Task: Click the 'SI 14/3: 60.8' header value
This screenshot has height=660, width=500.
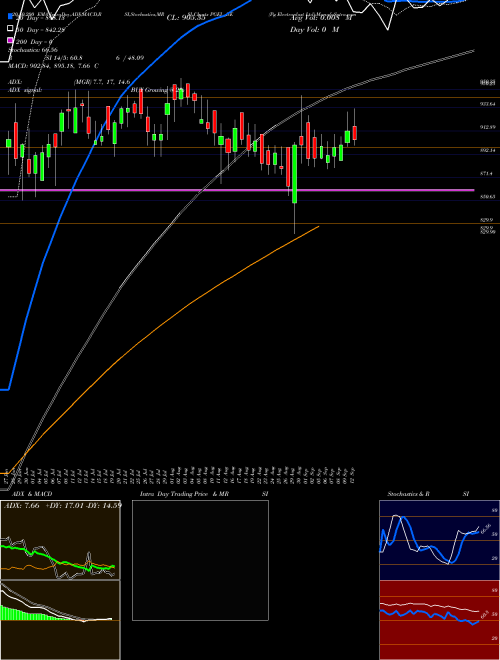Action: click(64, 58)
